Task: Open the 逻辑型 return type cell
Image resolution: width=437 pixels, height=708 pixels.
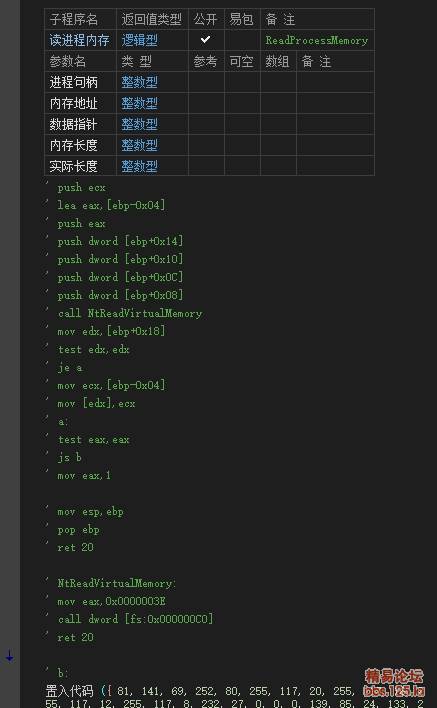Action: (152, 40)
